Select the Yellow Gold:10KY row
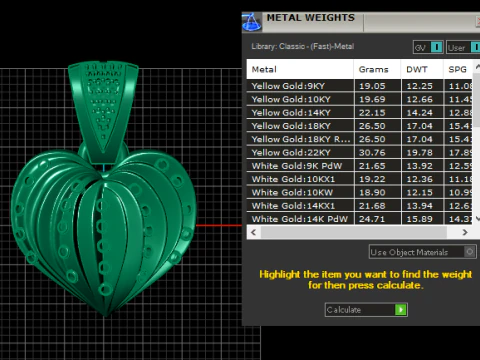480x360 pixels. point(359,99)
